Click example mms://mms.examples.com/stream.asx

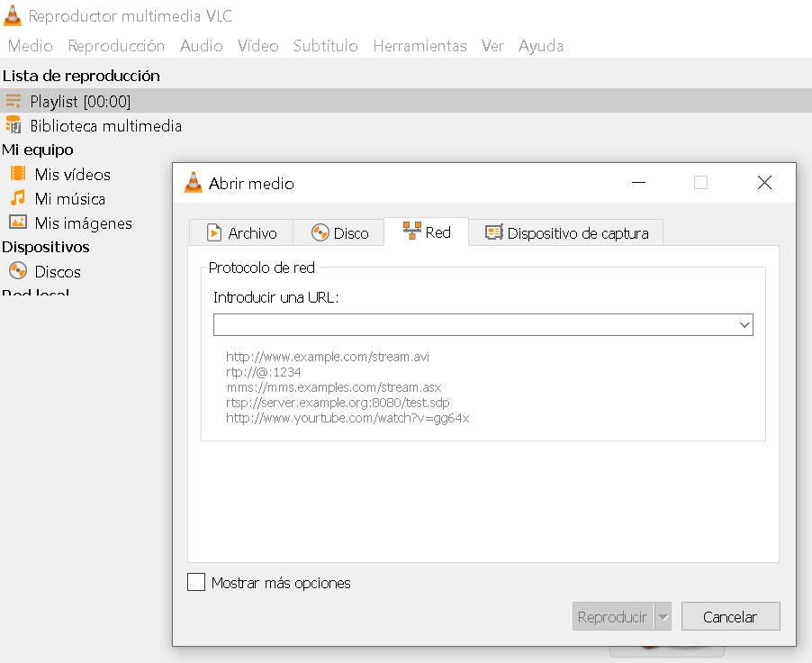coord(333,387)
